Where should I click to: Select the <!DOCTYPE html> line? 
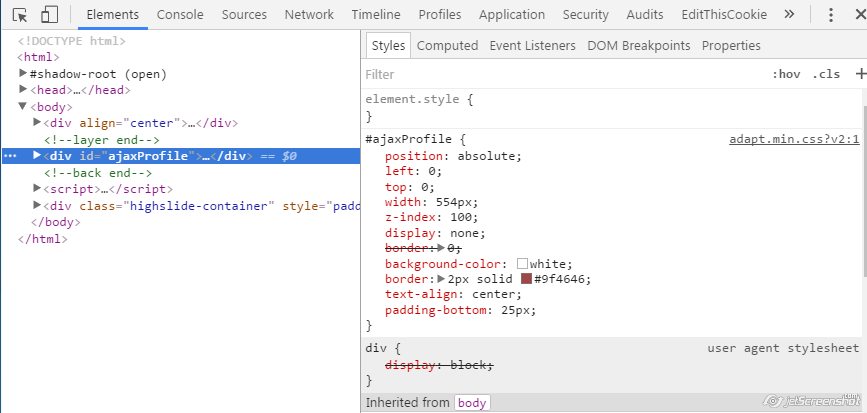(72, 41)
